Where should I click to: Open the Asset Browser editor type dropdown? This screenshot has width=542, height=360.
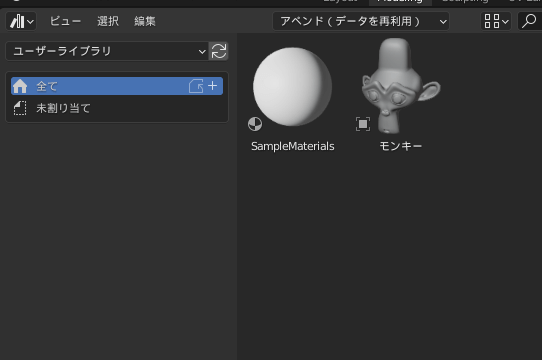click(x=21, y=21)
